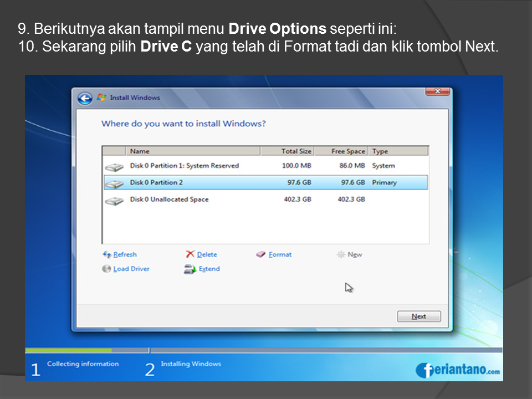Image resolution: width=532 pixels, height=399 pixels.
Task: Select Disk 0 Partition 1: System Reserved
Action: (x=265, y=166)
